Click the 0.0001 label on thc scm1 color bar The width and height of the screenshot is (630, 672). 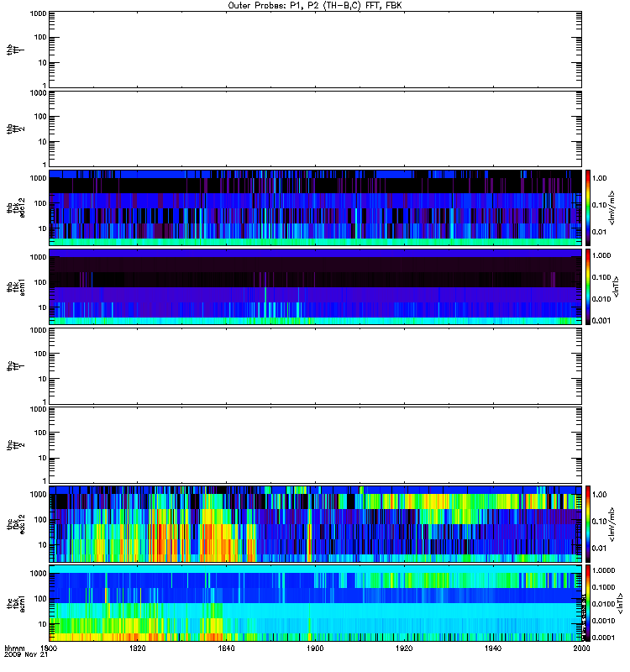(603, 638)
